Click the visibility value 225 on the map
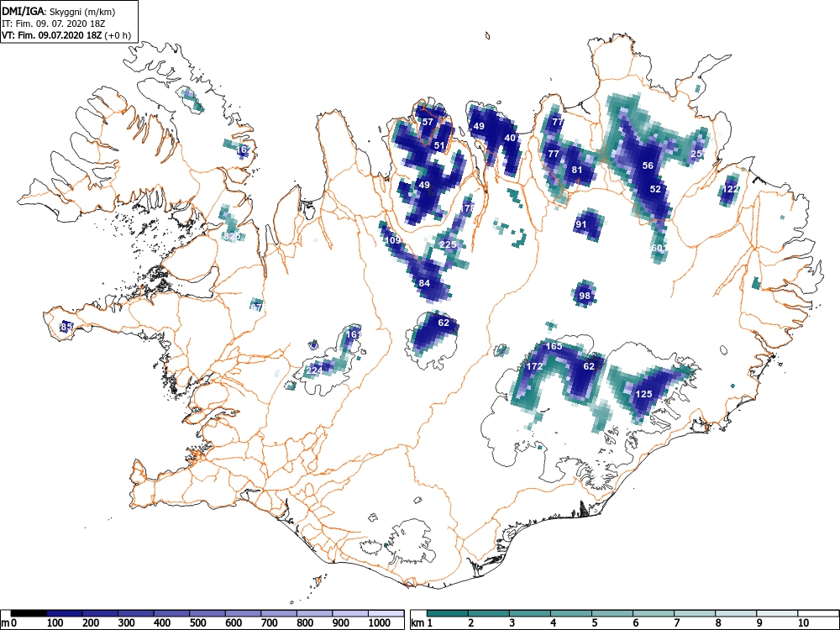Screen dimensions: 840x630 (x=448, y=244)
